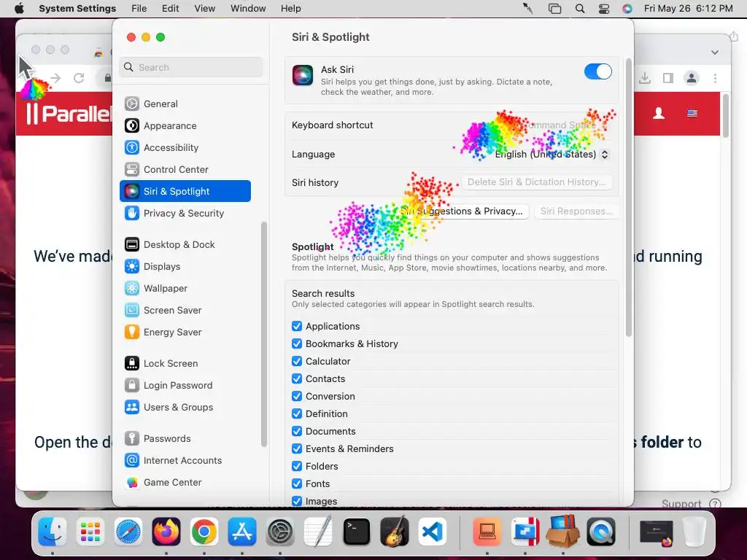Open the Help menu
747x560 pixels.
coord(290,9)
